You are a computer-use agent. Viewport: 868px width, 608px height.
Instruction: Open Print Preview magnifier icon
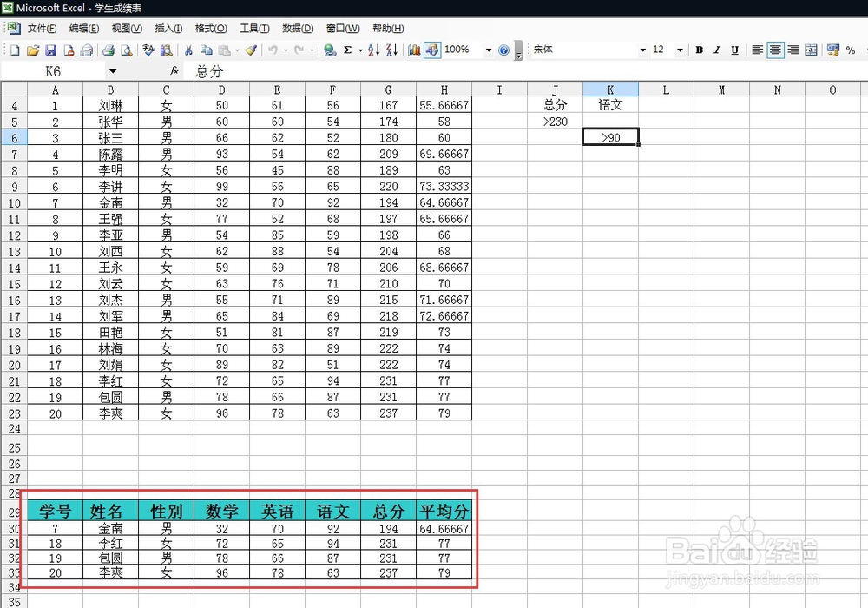click(126, 50)
